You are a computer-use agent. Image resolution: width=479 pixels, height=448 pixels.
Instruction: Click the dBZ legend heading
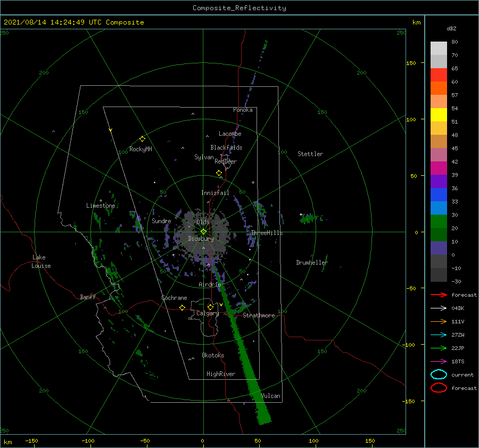click(451, 28)
